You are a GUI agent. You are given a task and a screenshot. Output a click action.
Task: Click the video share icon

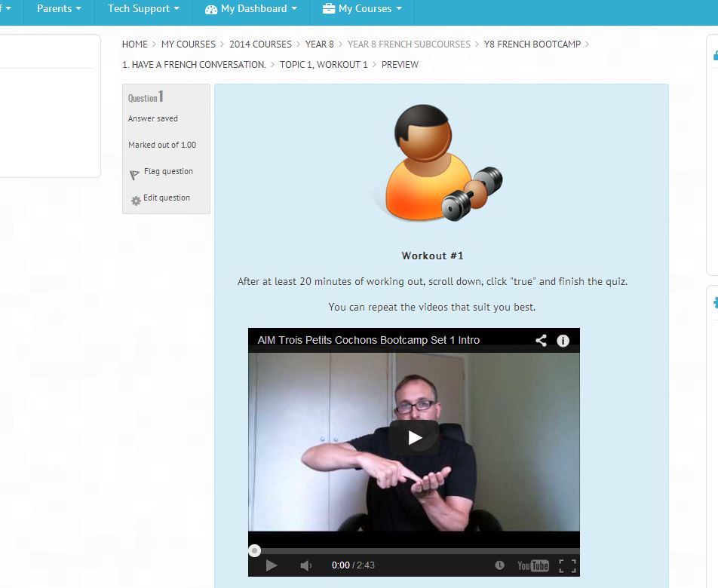coord(541,341)
